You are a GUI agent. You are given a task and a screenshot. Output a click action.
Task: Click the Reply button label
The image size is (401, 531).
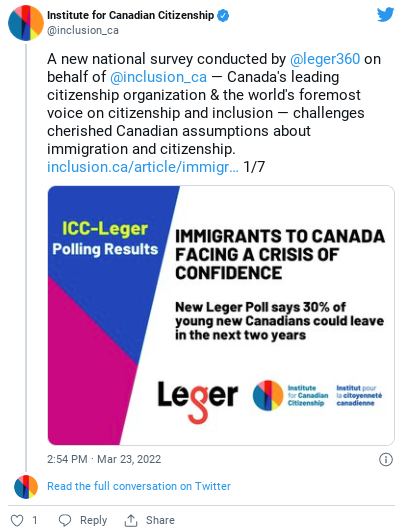(x=93, y=520)
